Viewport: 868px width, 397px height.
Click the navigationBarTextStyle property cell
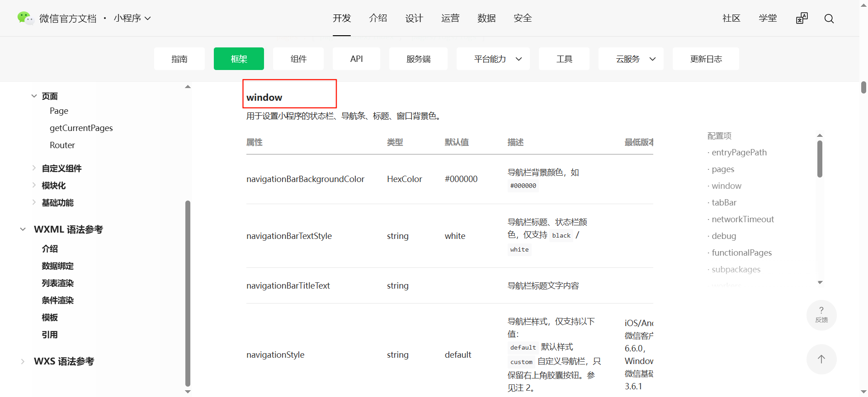[x=289, y=236]
